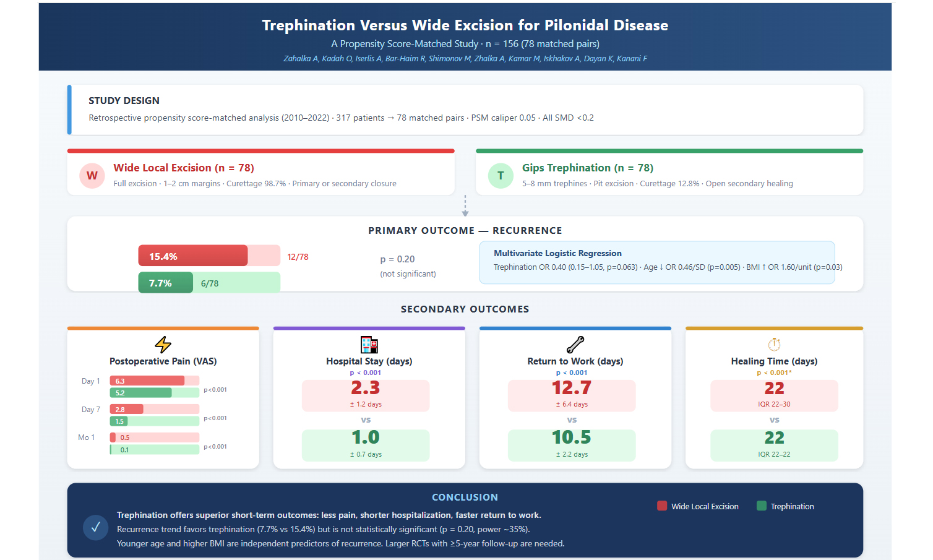Viewport: 933px width, 560px height.
Task: Click the Multivariate Logistic Regression box title
Action: point(557,253)
